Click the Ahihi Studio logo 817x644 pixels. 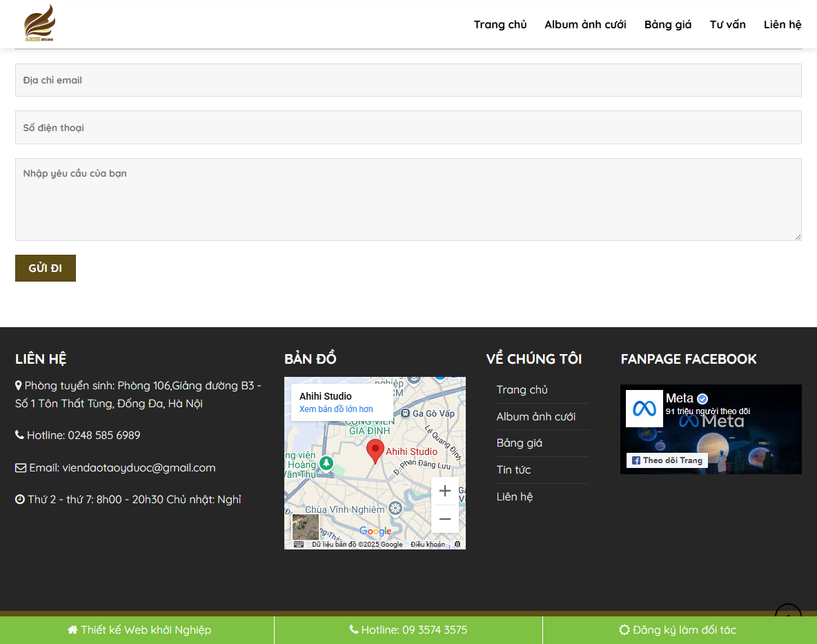[x=38, y=23]
